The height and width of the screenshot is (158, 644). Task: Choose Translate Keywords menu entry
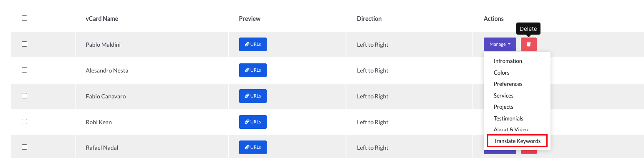(x=517, y=141)
